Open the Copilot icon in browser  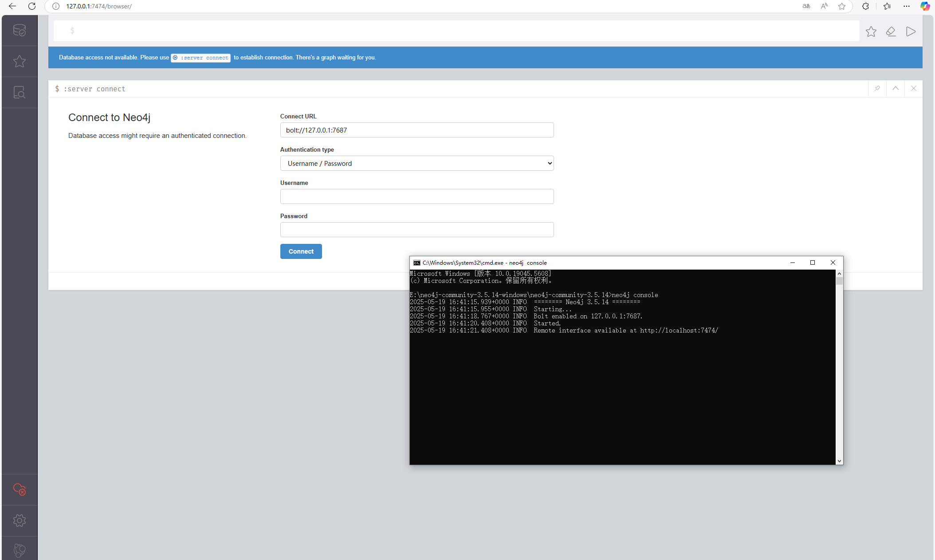click(x=925, y=6)
